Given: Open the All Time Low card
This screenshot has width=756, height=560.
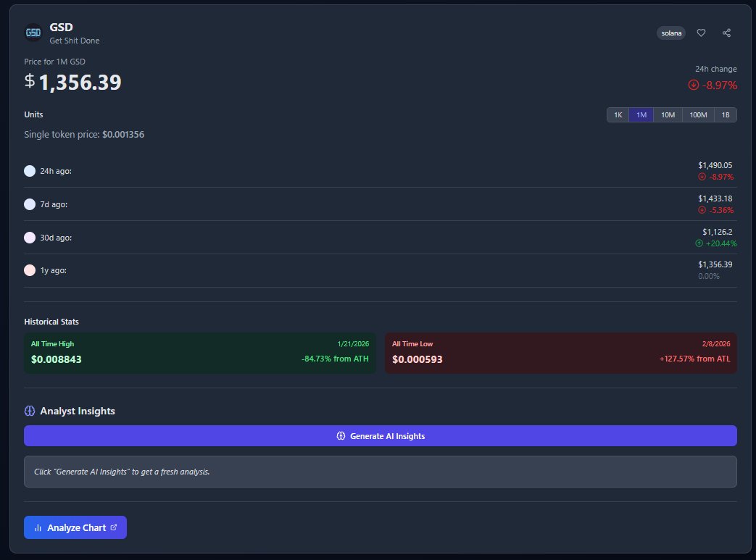Looking at the screenshot, I should [561, 353].
